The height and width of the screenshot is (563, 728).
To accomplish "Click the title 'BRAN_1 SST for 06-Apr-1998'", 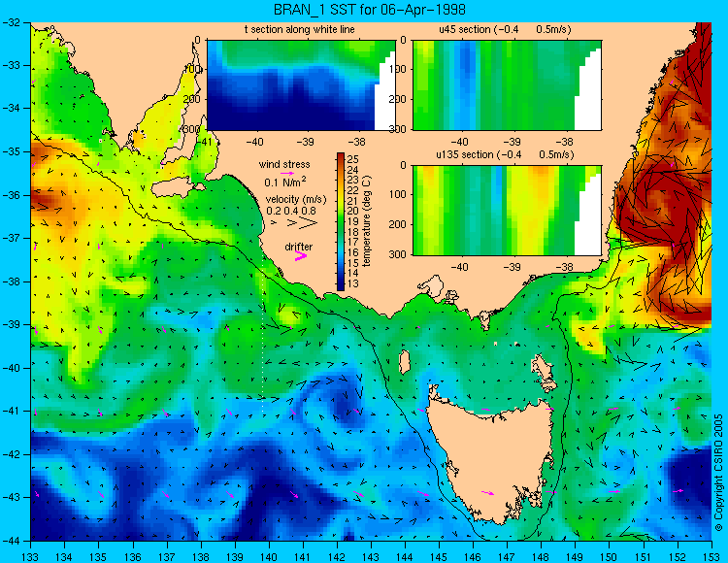I will [x=369, y=10].
